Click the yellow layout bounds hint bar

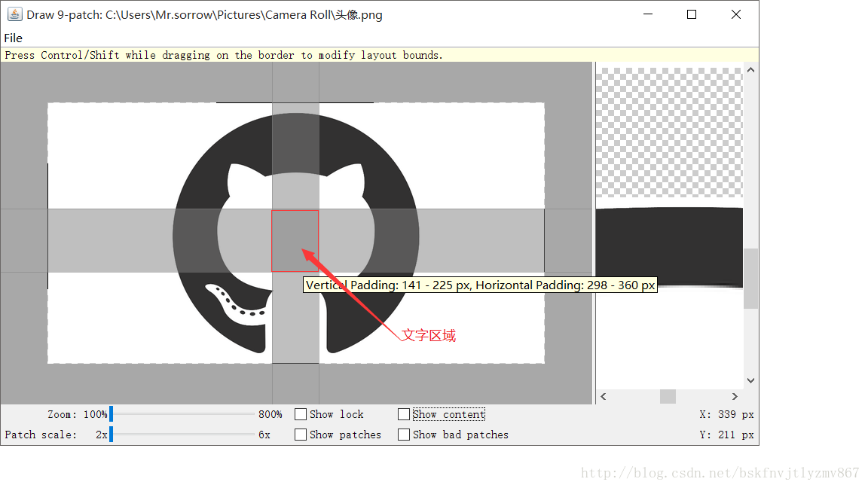(x=380, y=55)
